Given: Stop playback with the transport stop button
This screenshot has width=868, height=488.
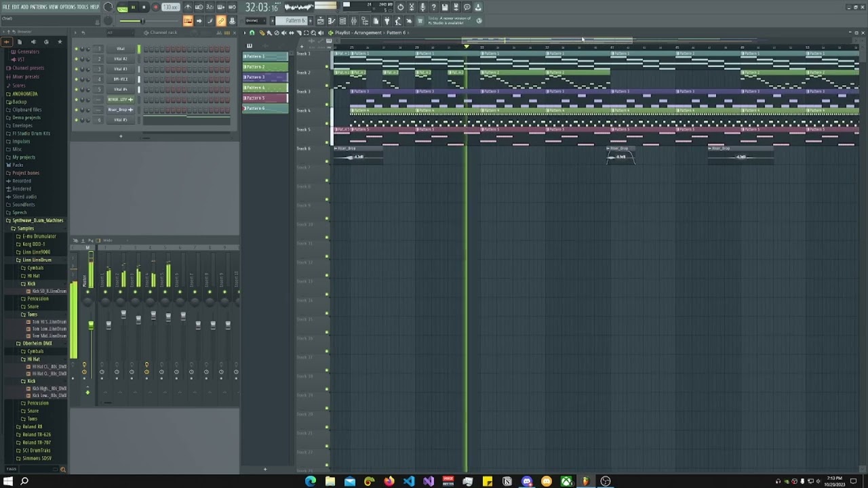Looking at the screenshot, I should point(144,7).
